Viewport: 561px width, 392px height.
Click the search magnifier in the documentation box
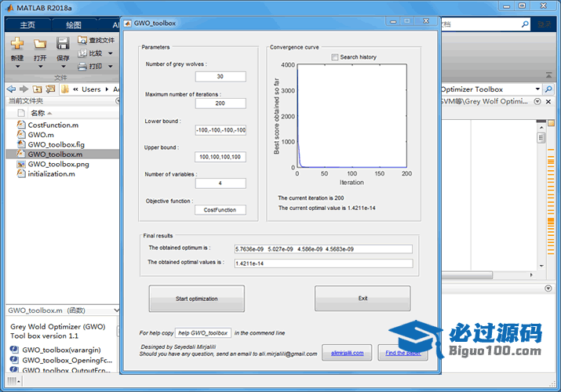pos(525,24)
